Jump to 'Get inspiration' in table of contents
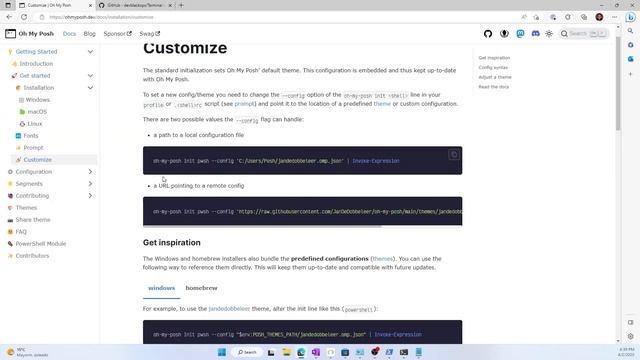 pos(494,58)
